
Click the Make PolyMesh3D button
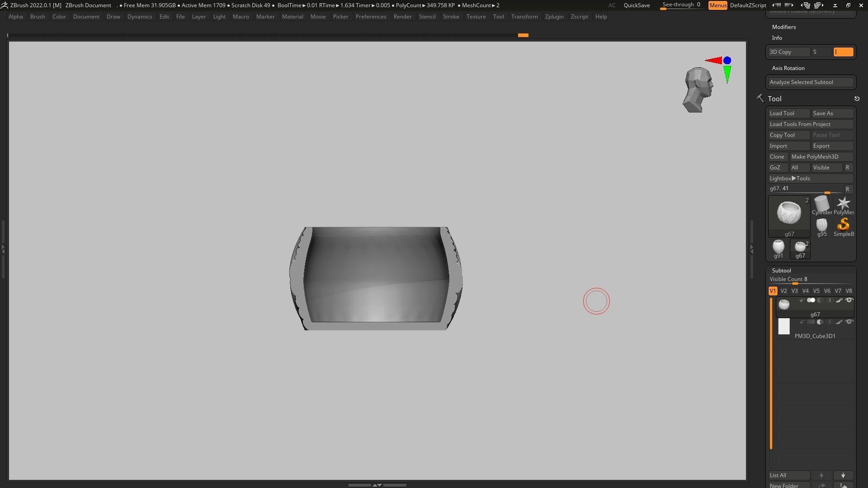pyautogui.click(x=821, y=157)
